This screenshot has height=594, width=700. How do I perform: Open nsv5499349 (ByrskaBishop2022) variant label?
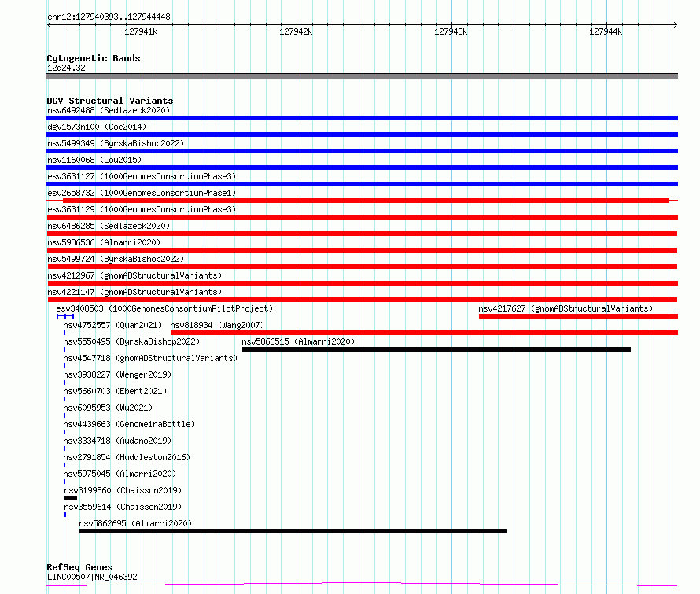click(116, 143)
